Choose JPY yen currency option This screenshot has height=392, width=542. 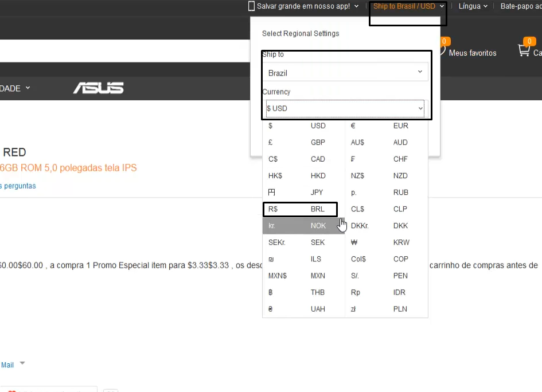(303, 193)
